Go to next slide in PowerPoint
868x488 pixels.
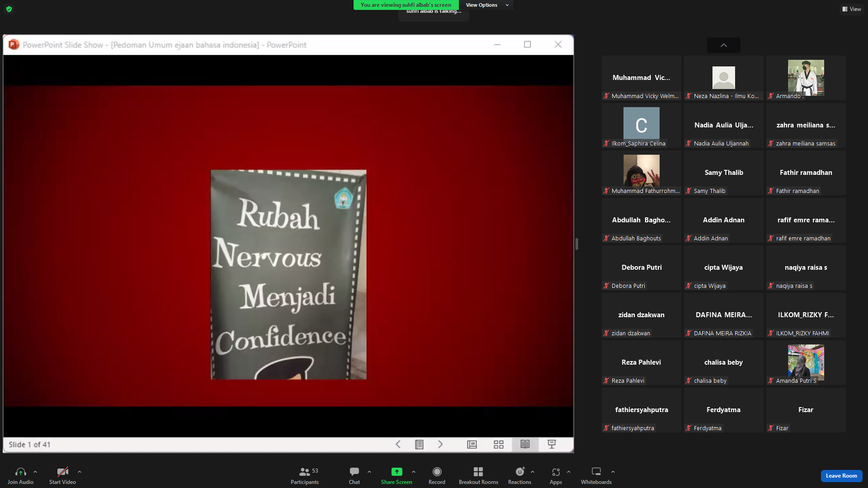tap(440, 445)
